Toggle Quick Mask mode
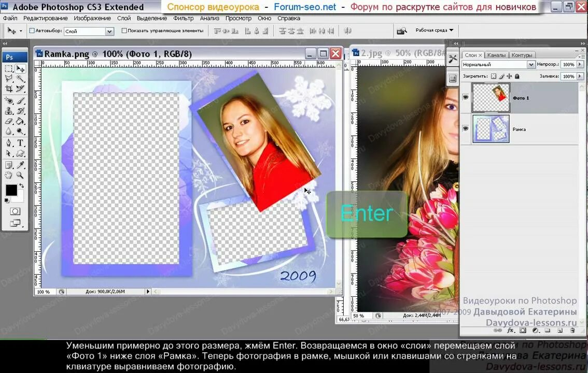Screen dimensions: 588x373 [15, 211]
